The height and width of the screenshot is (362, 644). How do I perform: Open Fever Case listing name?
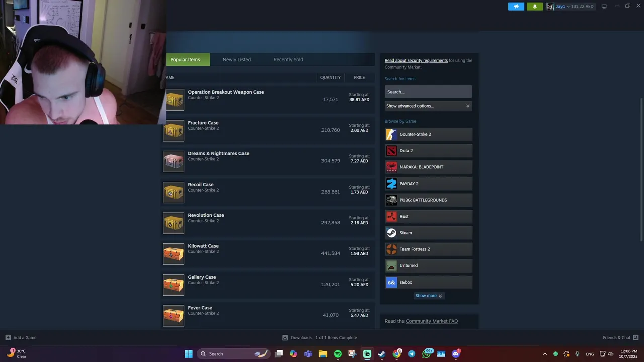200,308
